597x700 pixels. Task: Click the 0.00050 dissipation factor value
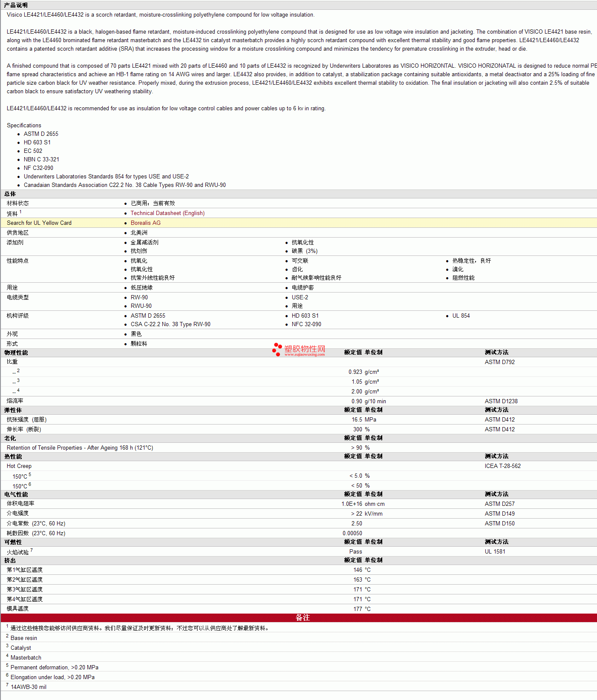coord(352,534)
